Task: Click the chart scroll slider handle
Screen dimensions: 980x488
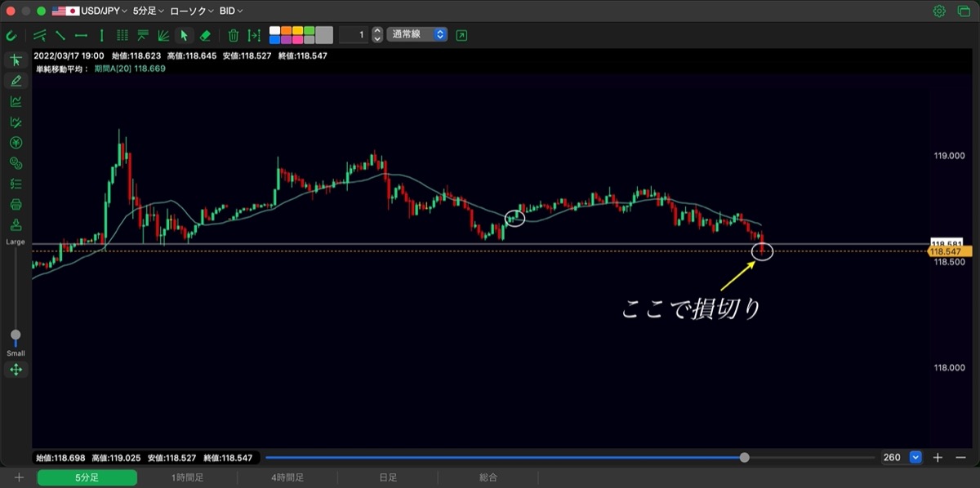Action: [x=744, y=458]
